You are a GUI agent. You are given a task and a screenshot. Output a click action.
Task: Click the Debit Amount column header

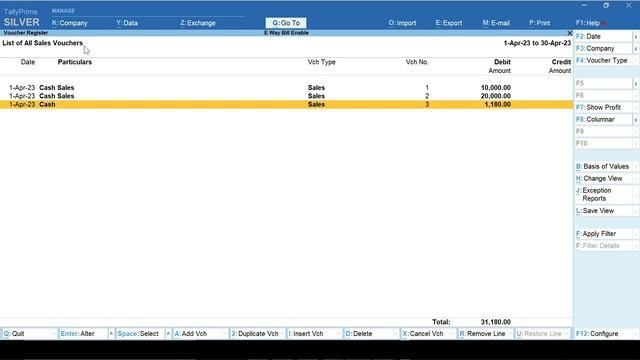pyautogui.click(x=500, y=66)
